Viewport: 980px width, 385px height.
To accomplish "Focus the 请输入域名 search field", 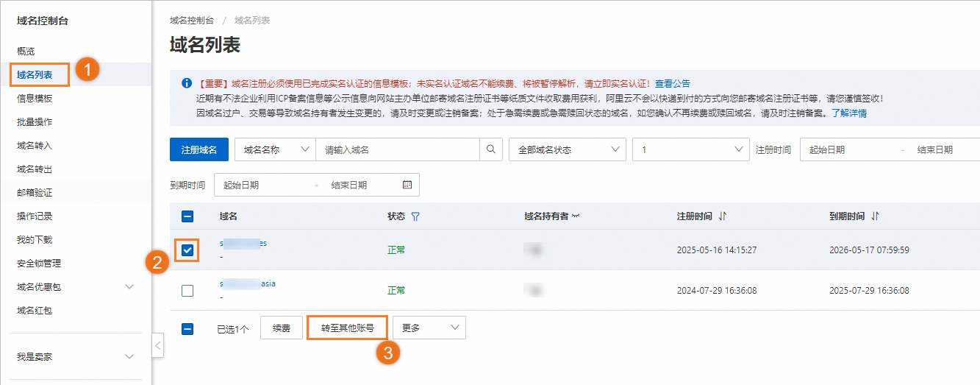I will pos(397,149).
